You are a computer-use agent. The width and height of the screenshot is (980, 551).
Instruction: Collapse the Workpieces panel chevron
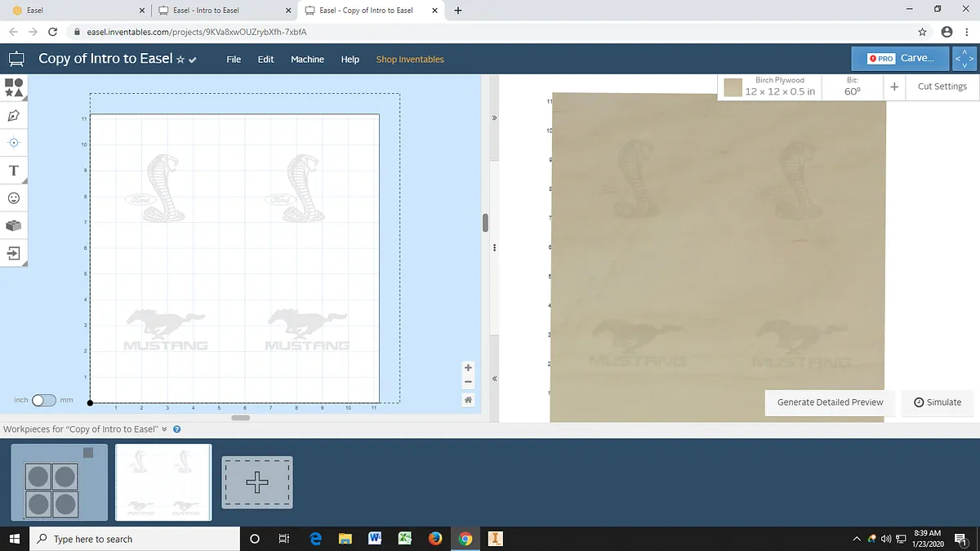click(x=164, y=429)
